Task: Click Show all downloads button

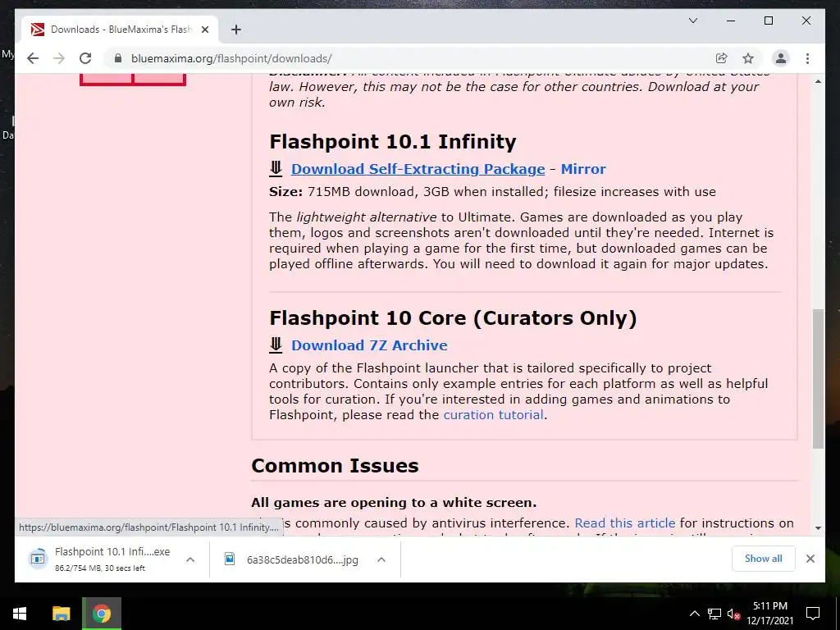Action: [x=764, y=559]
